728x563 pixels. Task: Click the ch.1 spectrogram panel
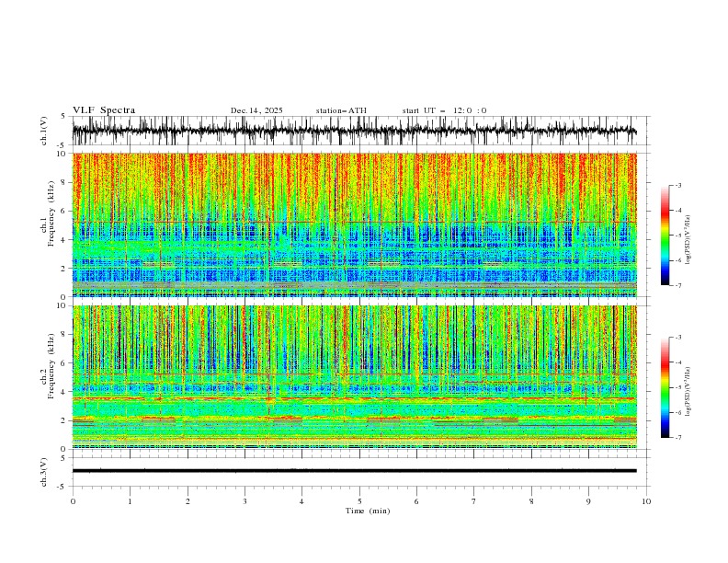[x=354, y=224]
